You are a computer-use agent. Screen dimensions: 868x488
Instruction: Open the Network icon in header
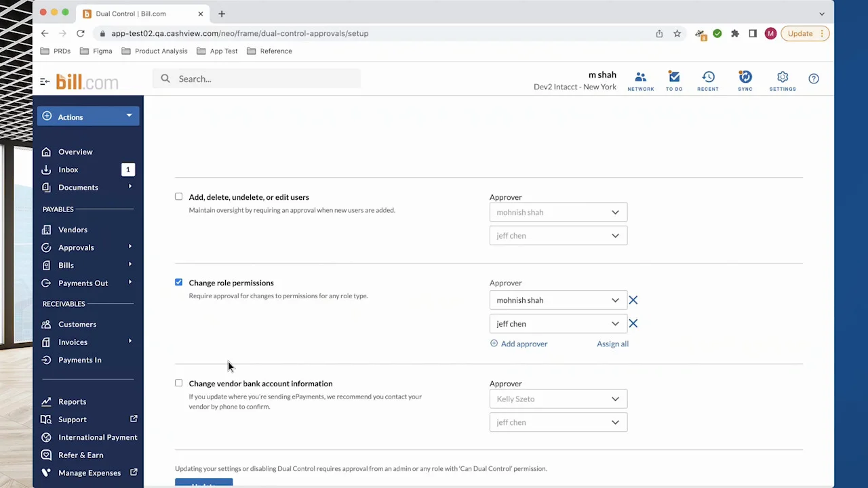click(640, 80)
